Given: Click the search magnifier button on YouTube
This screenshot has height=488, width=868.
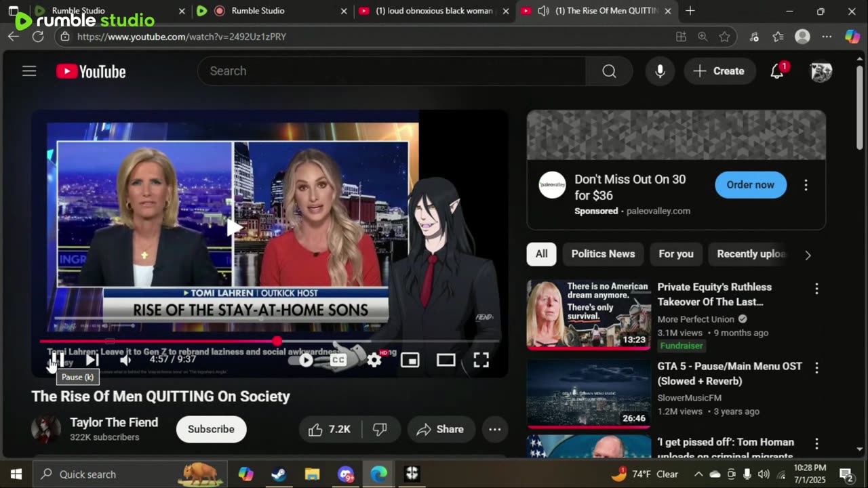Looking at the screenshot, I should 609,71.
